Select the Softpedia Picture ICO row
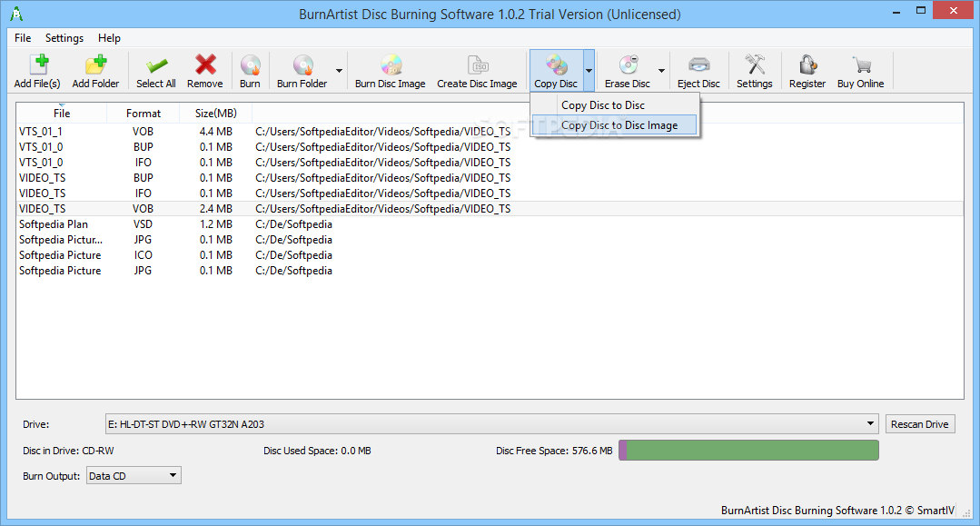The image size is (980, 526). (x=490, y=255)
